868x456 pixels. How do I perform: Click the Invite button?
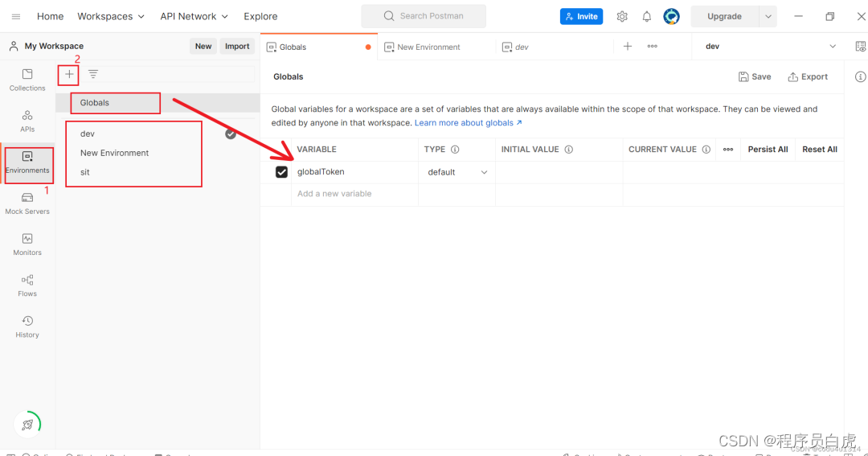581,17
